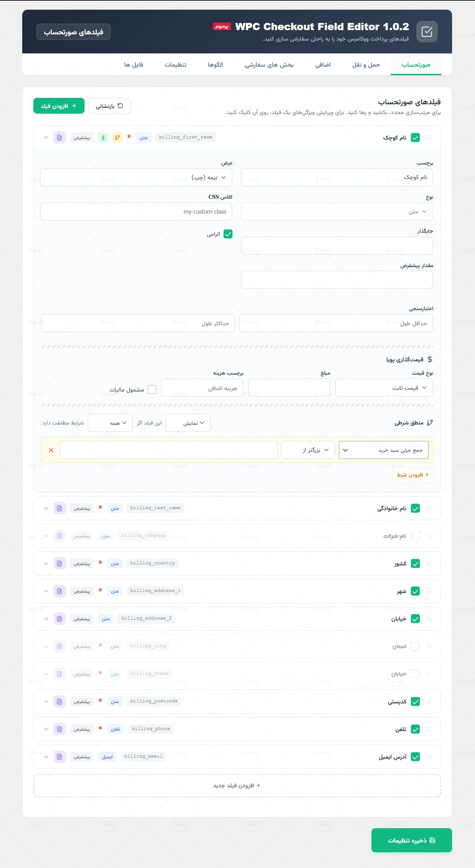
Task: Click the document icon in billing_last_name row
Action: click(x=59, y=508)
